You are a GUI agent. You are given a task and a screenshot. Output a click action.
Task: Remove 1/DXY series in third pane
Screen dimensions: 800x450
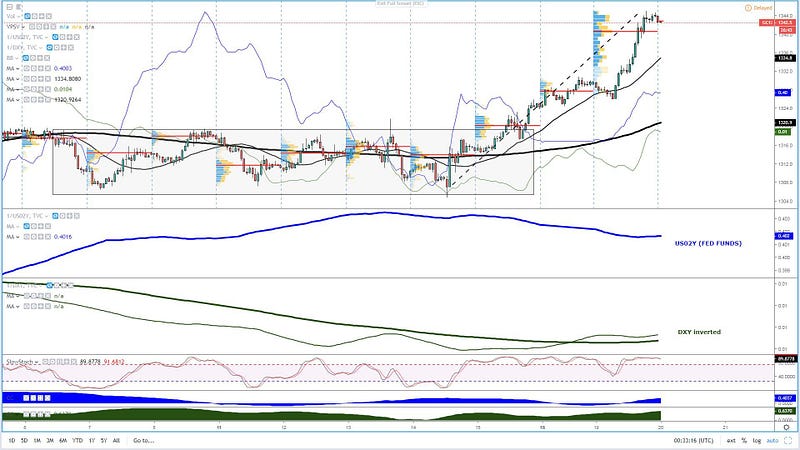tap(71, 285)
